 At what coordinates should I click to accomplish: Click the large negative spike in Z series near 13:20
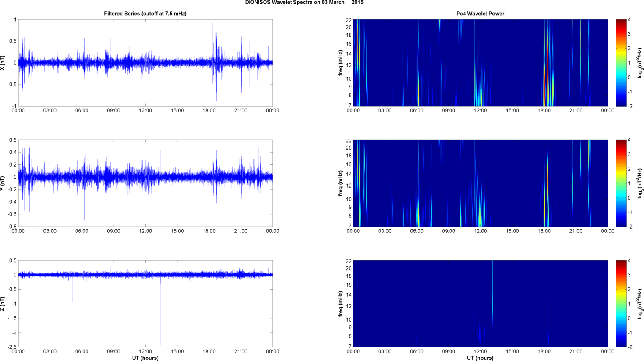click(x=160, y=311)
